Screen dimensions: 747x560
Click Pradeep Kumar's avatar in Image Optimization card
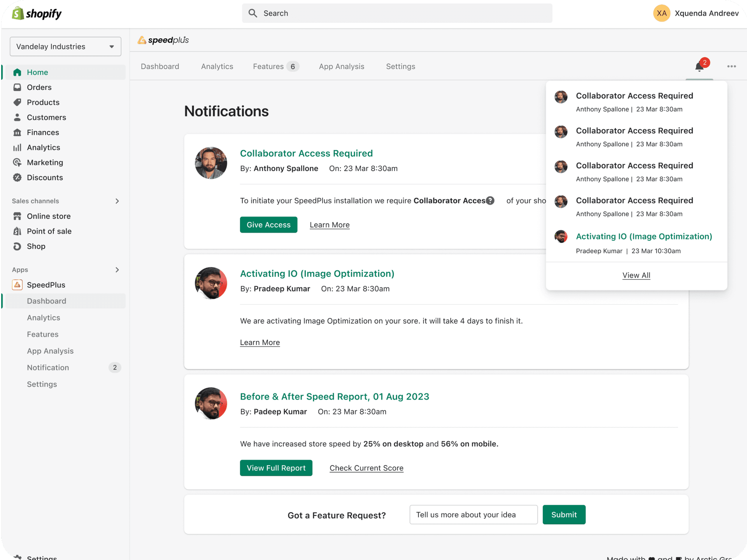click(211, 283)
